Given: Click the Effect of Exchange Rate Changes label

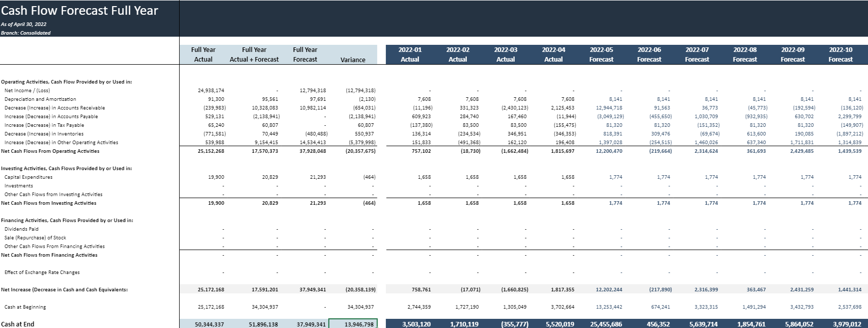Looking at the screenshot, I should (x=42, y=272).
